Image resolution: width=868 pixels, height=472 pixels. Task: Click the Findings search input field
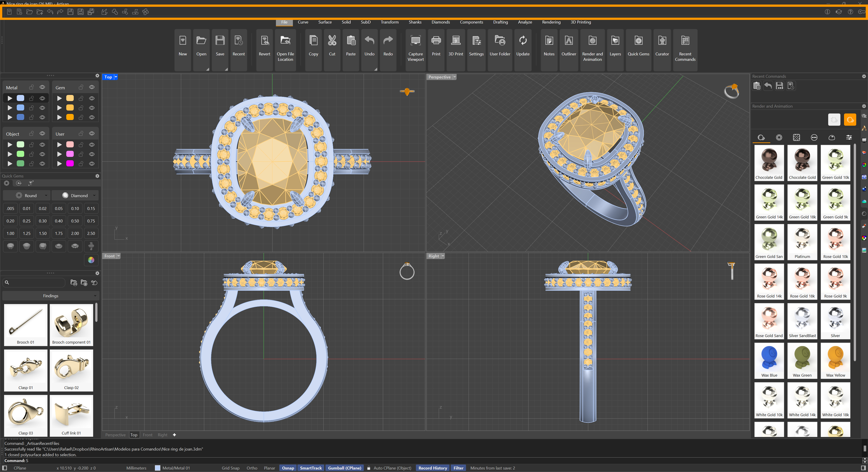[x=34, y=282]
